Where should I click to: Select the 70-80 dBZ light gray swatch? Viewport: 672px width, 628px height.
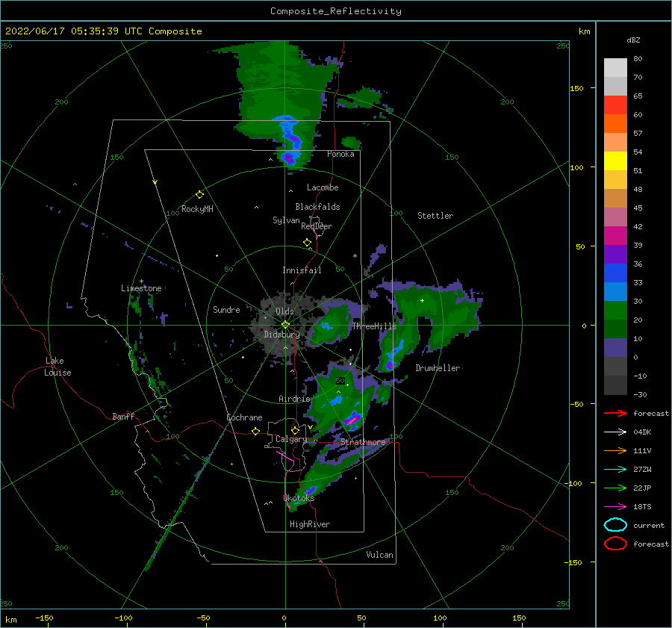[x=615, y=68]
